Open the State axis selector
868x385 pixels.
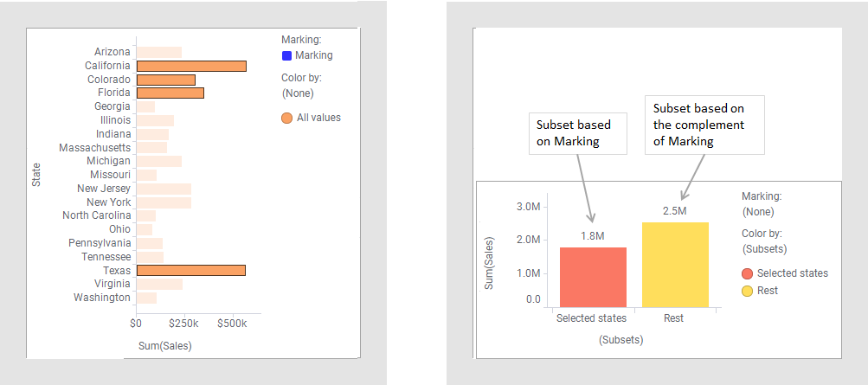coord(36,176)
